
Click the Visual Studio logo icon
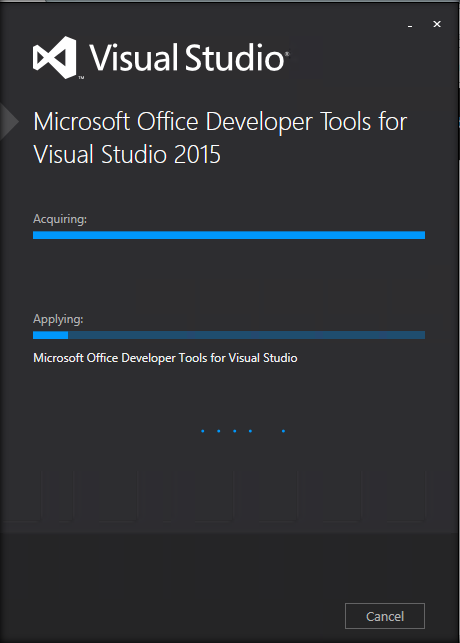point(55,57)
